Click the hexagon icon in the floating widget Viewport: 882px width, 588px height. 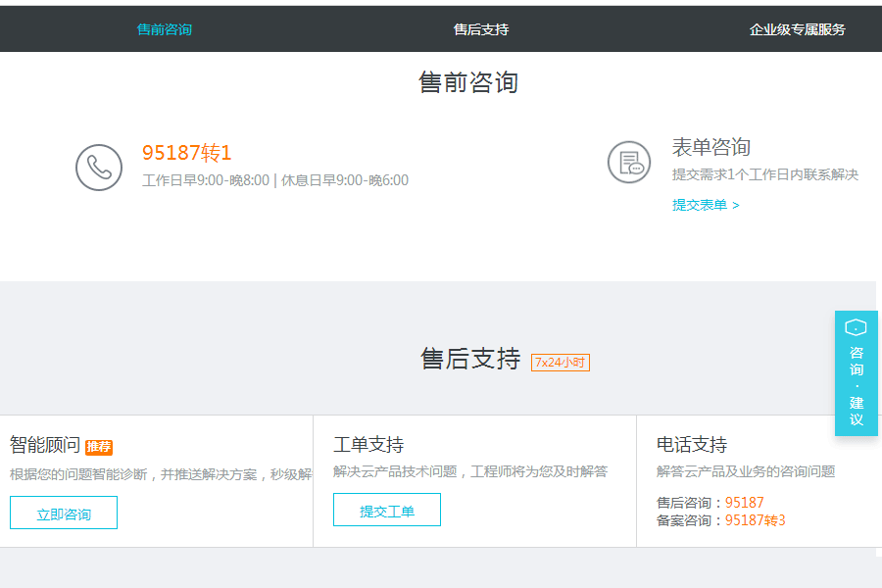(x=856, y=327)
